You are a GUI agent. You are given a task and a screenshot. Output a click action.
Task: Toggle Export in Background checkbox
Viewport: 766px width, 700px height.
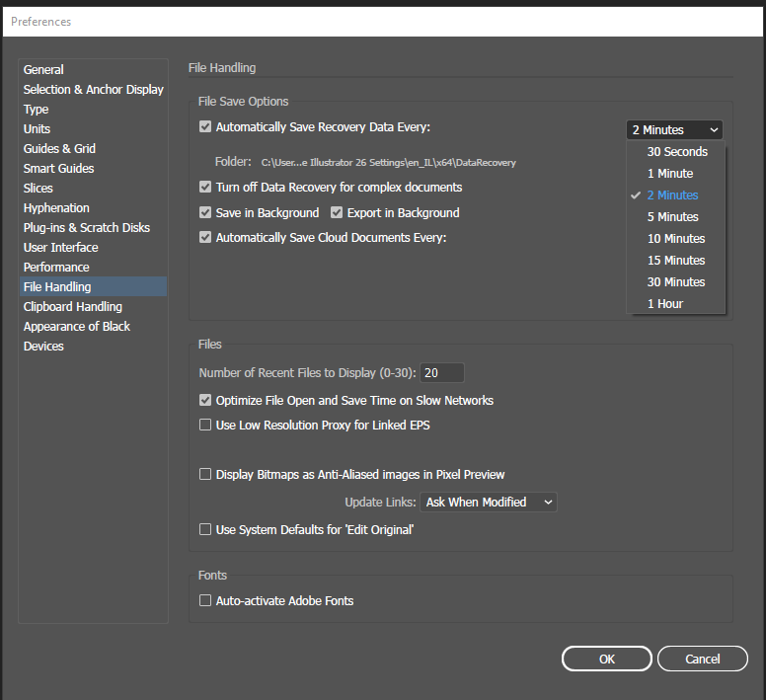337,212
